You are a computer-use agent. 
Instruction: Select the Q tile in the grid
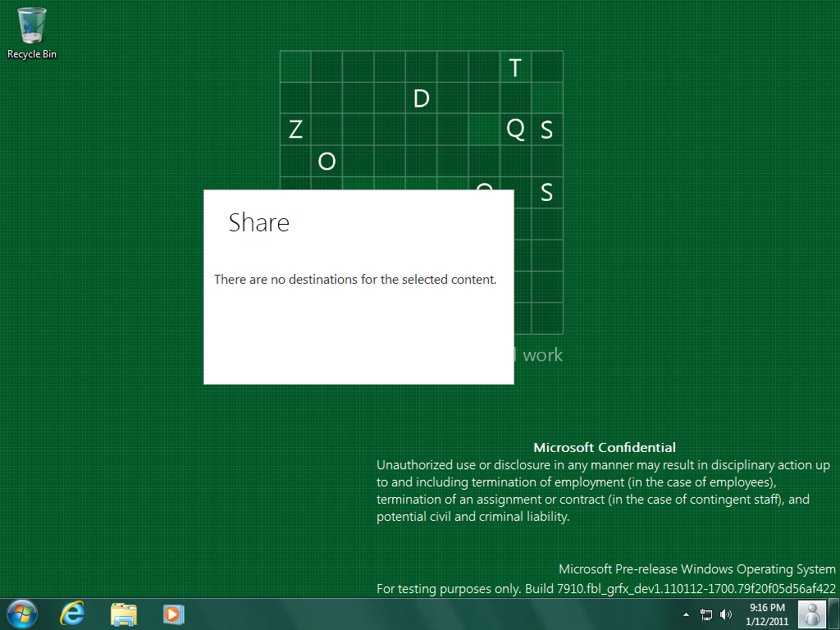point(515,130)
